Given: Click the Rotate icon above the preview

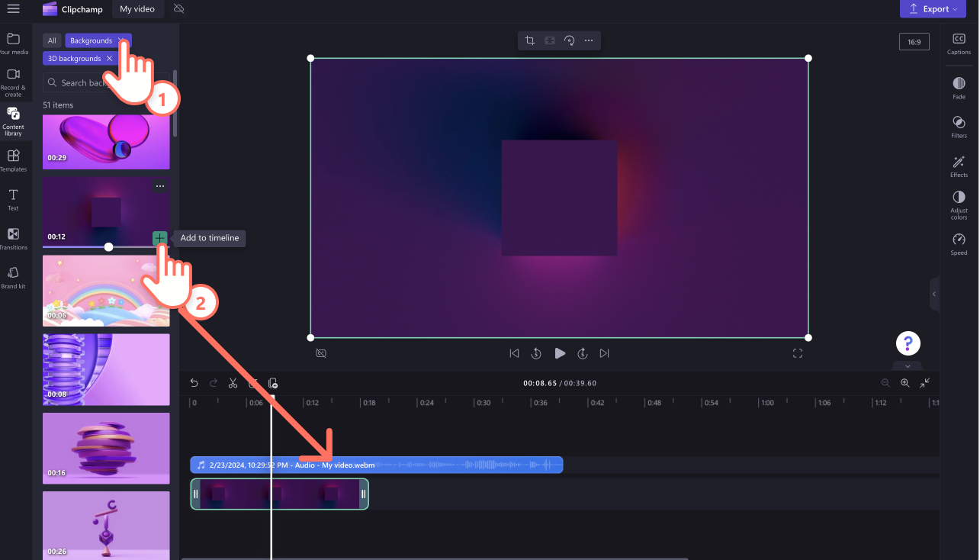Looking at the screenshot, I should click(570, 40).
